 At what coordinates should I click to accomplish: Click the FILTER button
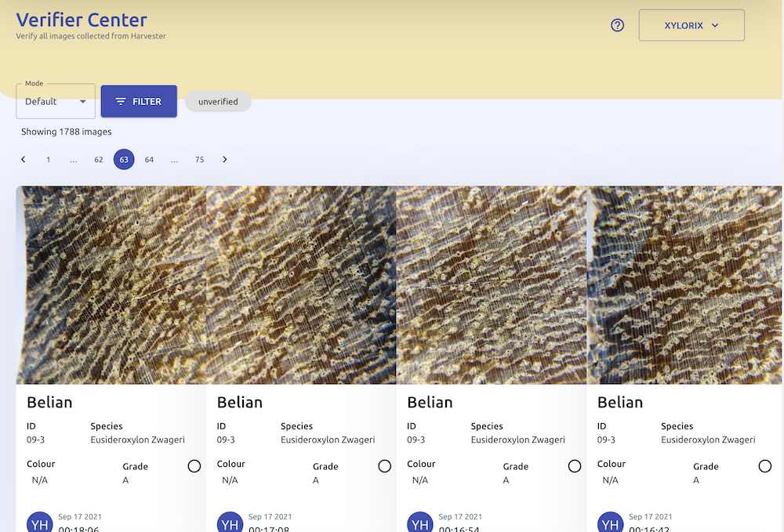pyautogui.click(x=139, y=102)
